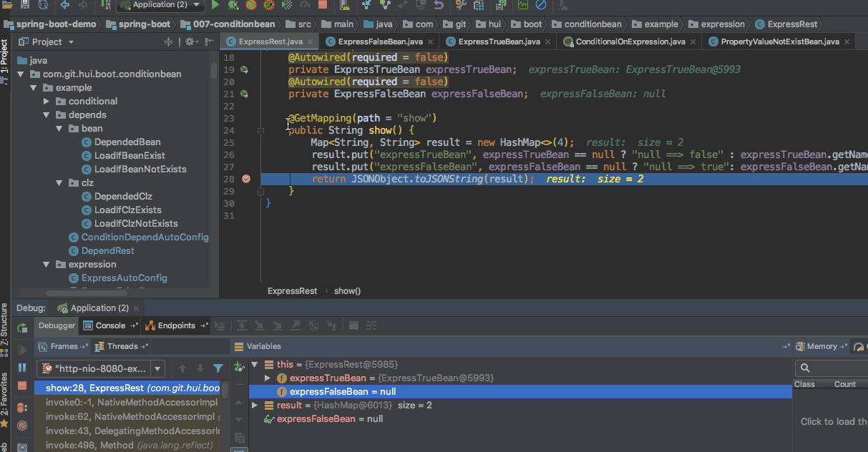Pause program in the debug sidebar

[x=23, y=368]
